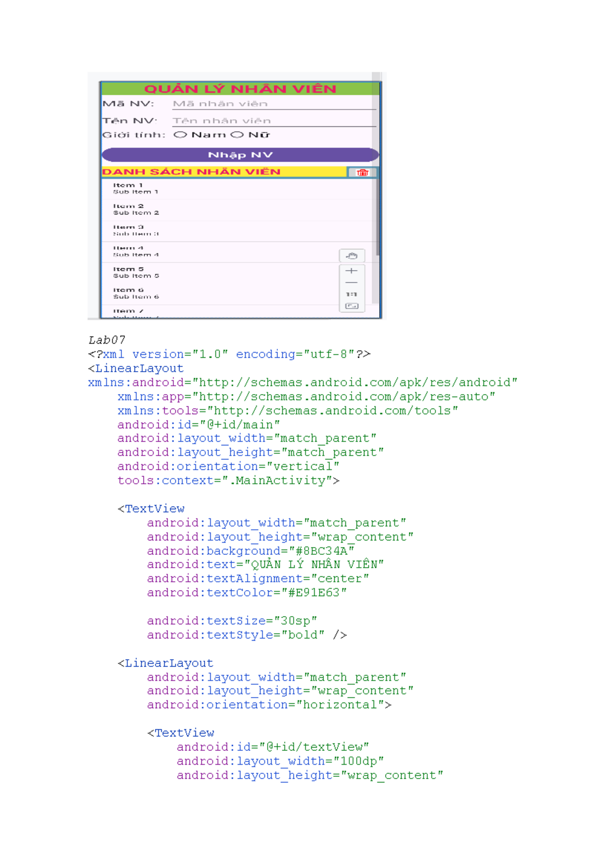Select the pan hand tool icon
614x868 pixels.
coord(352,255)
